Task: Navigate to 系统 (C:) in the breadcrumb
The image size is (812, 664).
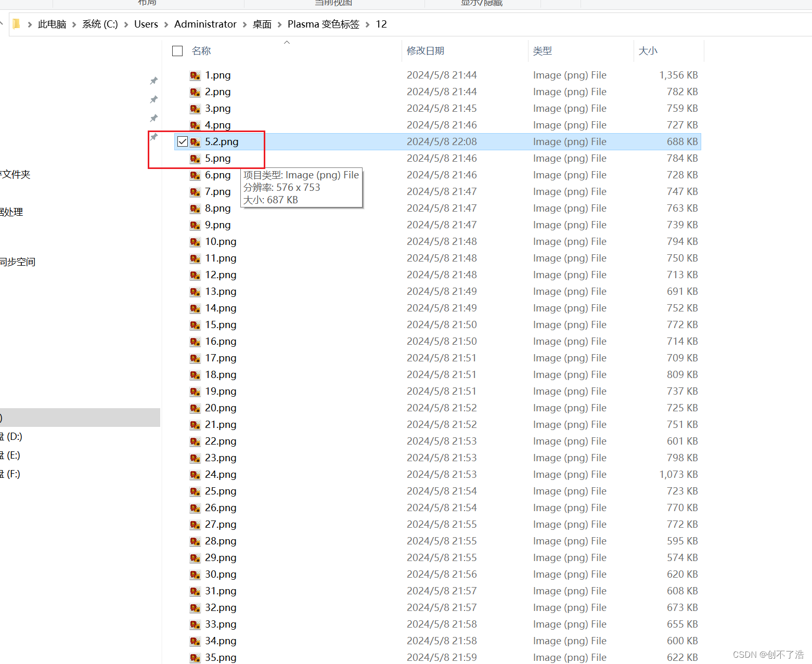Action: pyautogui.click(x=100, y=24)
